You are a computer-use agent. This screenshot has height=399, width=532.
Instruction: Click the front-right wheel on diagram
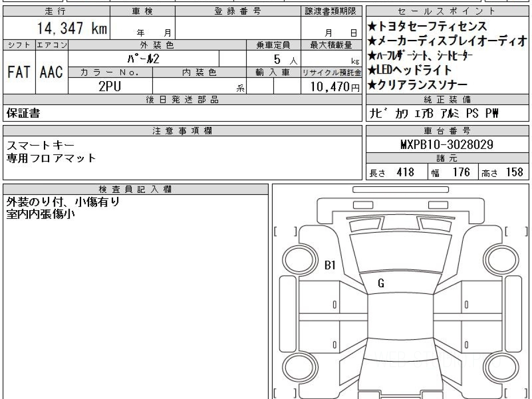click(x=501, y=260)
